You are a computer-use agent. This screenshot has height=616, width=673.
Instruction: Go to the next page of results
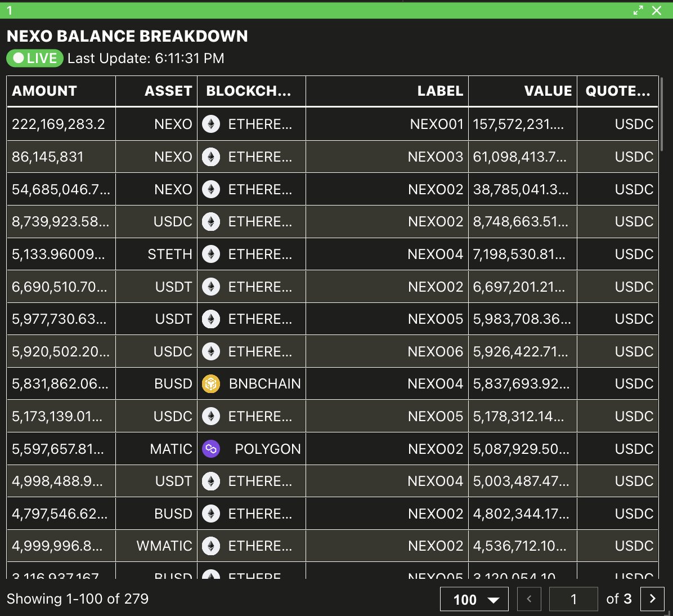652,599
